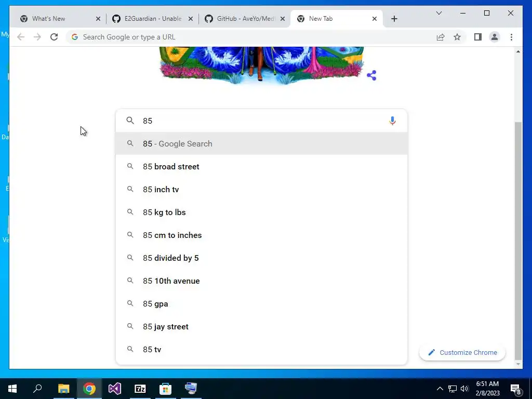The width and height of the screenshot is (532, 399).
Task: Select the '85 cm to inches' suggestion
Action: [x=261, y=235]
